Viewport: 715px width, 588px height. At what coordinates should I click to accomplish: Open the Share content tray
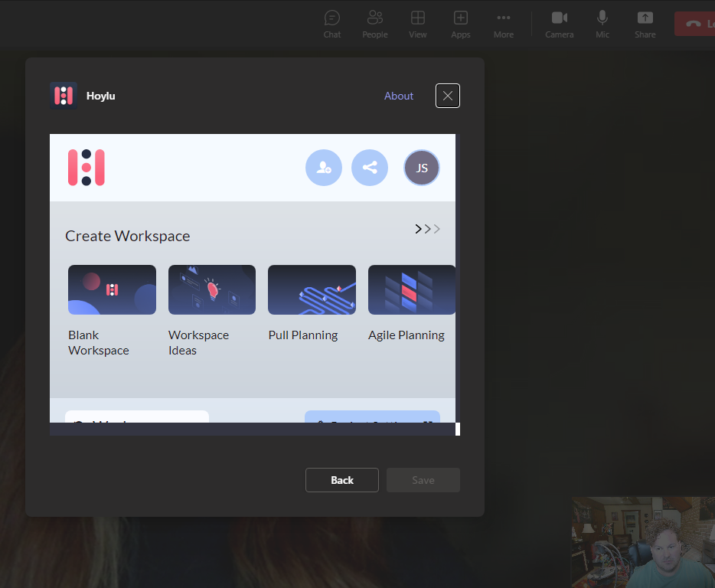click(x=645, y=24)
